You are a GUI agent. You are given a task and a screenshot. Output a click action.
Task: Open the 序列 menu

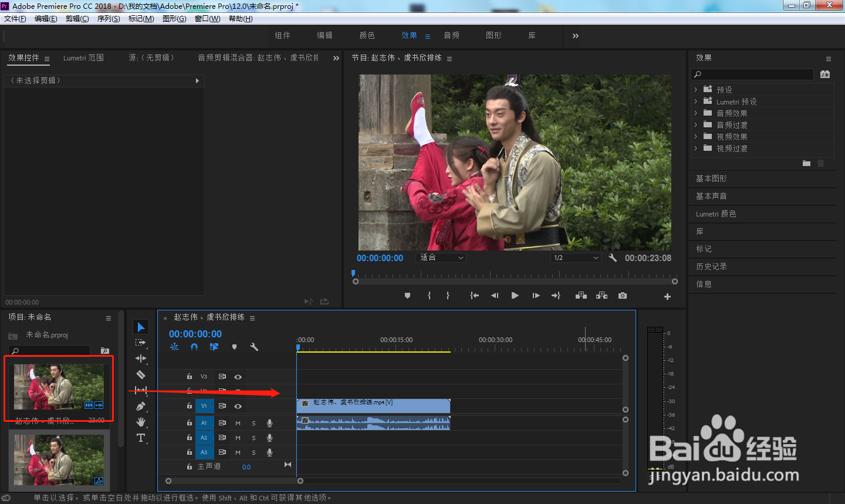109,19
